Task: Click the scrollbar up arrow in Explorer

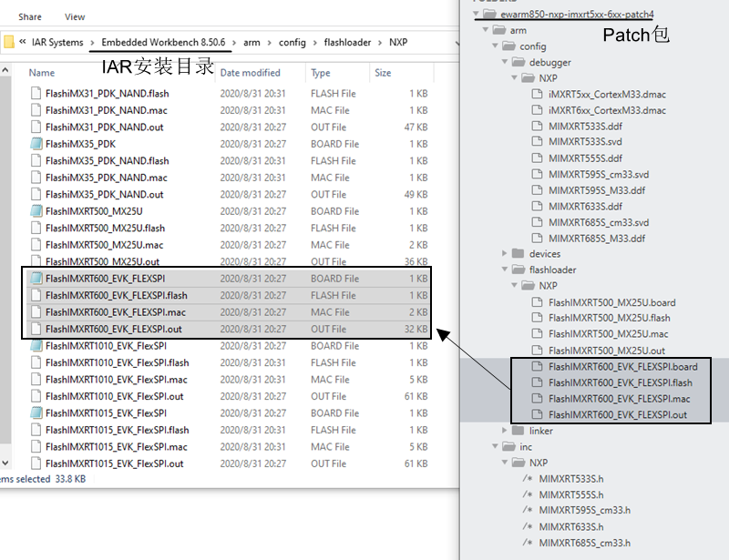Action: point(5,70)
